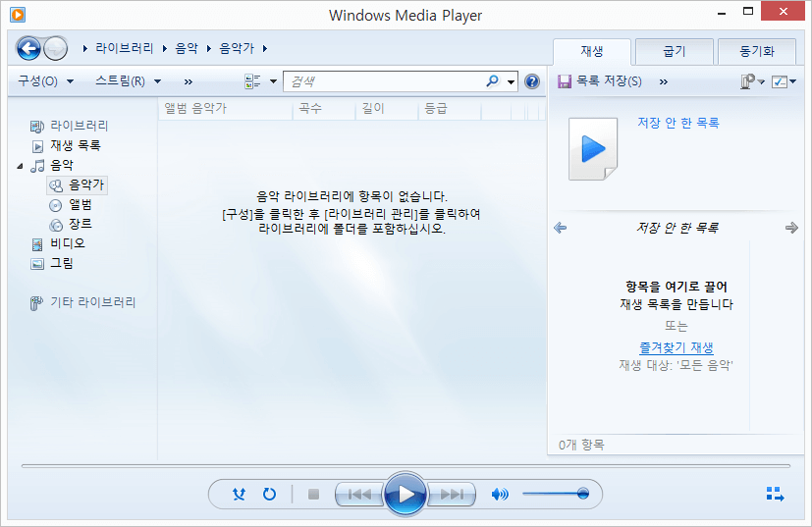Click the 0개 항목 status text
This screenshot has height=527, width=812.
581,445
